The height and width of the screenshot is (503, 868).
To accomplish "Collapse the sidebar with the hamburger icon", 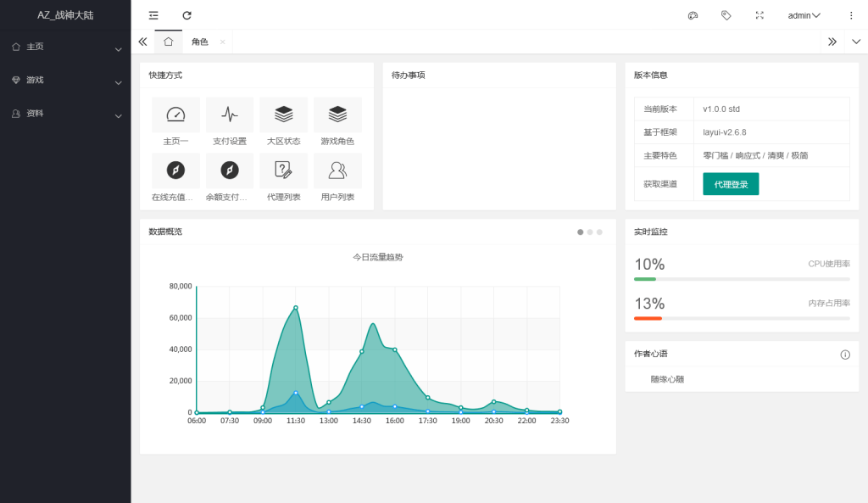I will (x=153, y=15).
